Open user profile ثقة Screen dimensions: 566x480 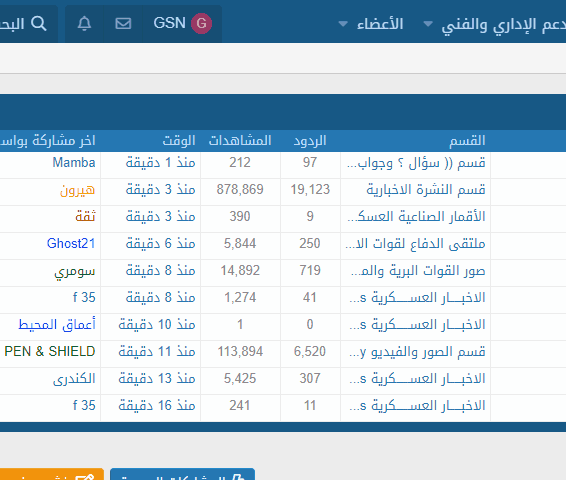click(86, 217)
